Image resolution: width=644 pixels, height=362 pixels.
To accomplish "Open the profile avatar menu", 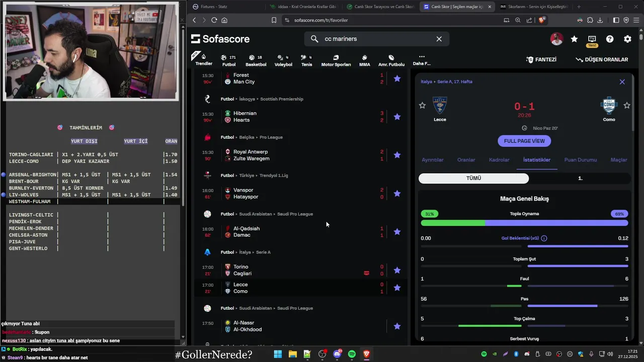I will [x=556, y=39].
